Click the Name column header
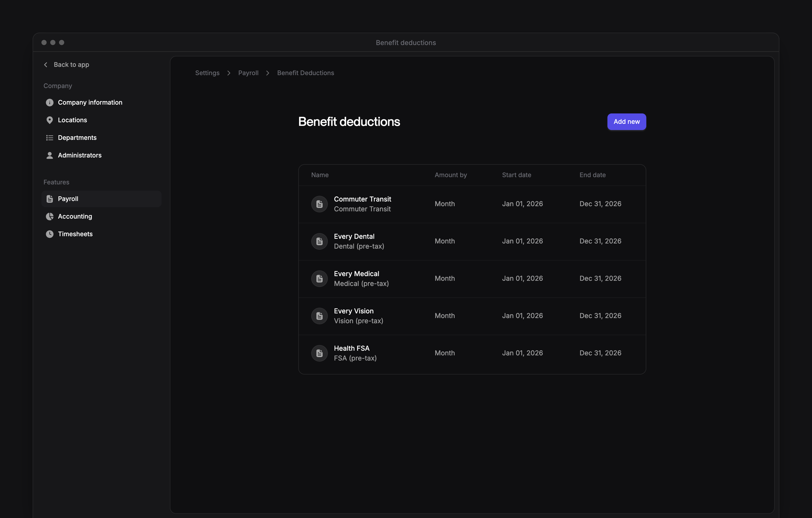The height and width of the screenshot is (518, 812). point(320,175)
